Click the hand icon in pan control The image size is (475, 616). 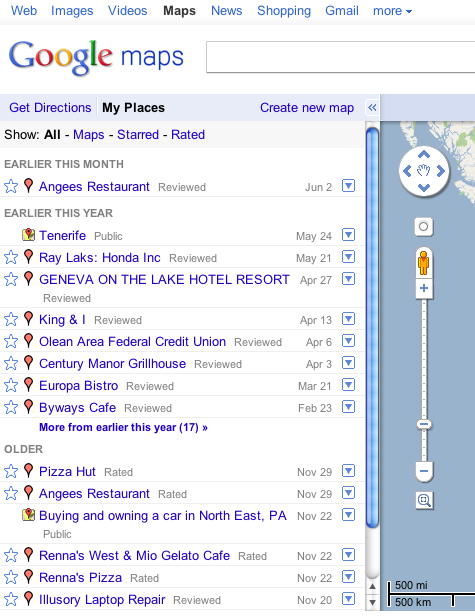click(424, 171)
